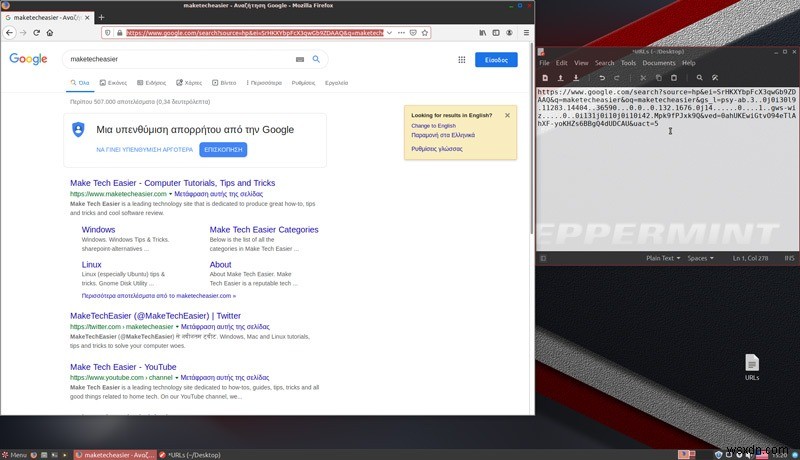Expand translate arrow next to maketecheasier.com
The image size is (800, 460).
(x=170, y=194)
